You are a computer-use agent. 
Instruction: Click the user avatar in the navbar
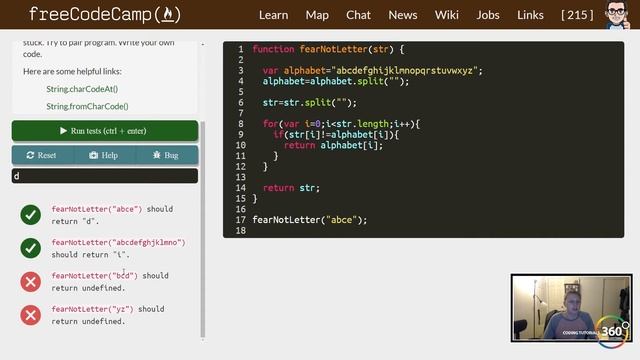pos(617,15)
